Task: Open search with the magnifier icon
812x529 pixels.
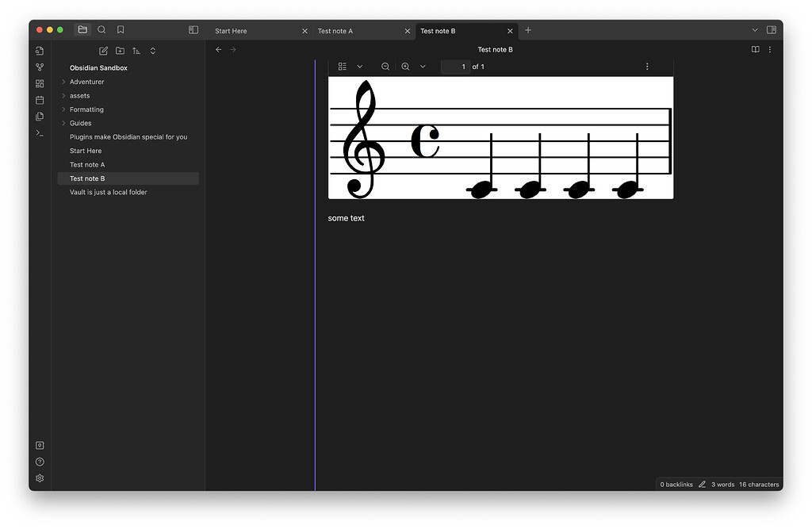Action: (101, 29)
